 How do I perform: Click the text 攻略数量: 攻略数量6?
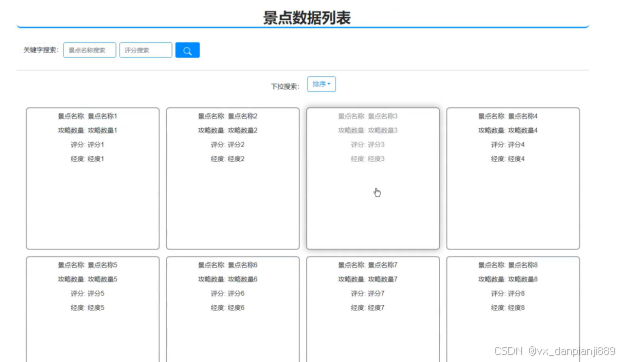pos(228,279)
